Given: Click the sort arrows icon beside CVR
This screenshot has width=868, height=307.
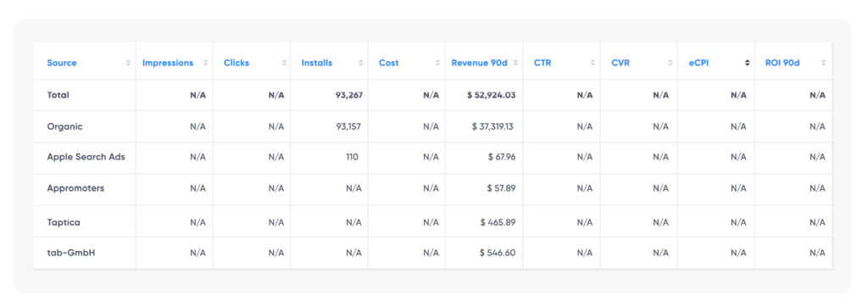Looking at the screenshot, I should click(x=670, y=63).
